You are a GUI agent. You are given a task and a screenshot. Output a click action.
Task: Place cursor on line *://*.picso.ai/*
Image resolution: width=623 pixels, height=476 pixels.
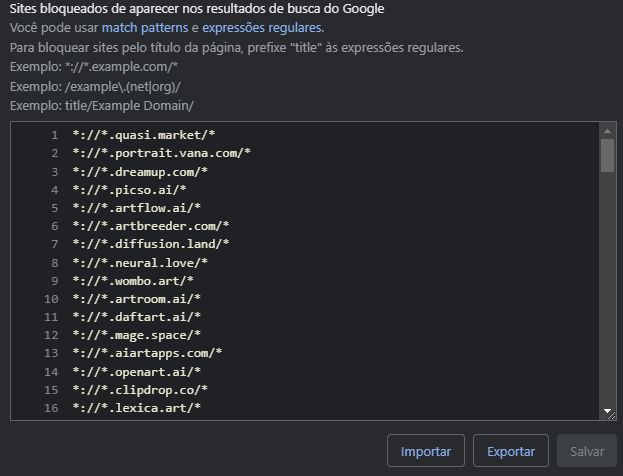tap(129, 190)
